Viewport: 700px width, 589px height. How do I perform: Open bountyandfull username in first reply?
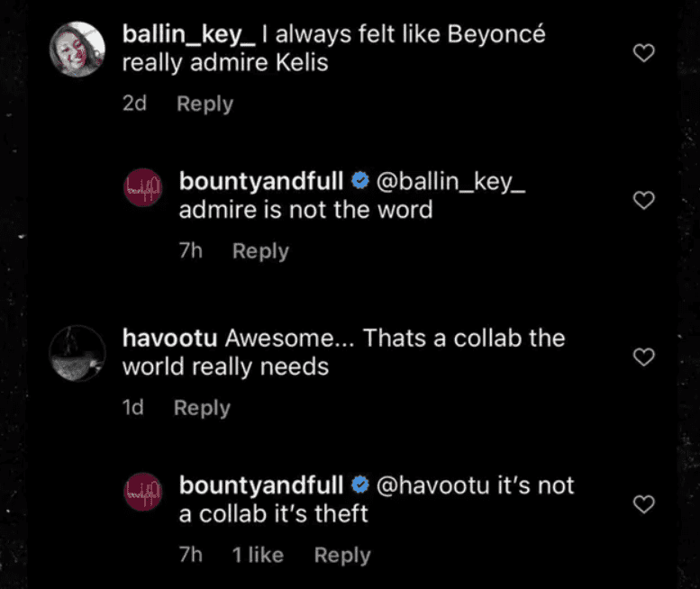[x=261, y=181]
